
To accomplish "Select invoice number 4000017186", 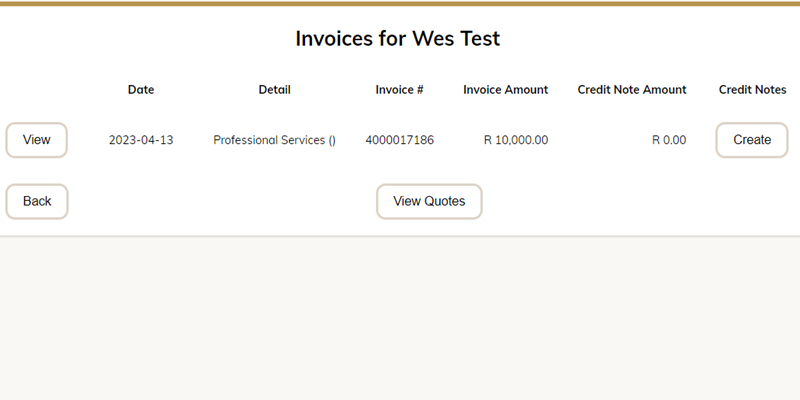I will point(399,140).
